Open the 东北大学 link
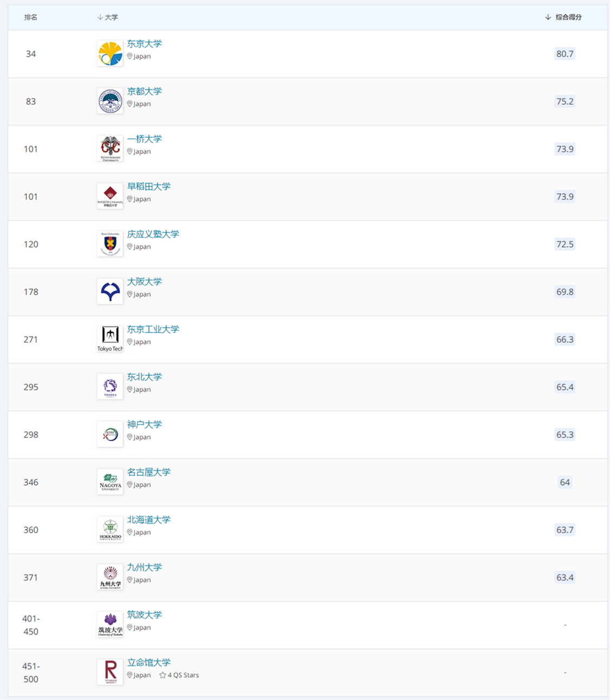610x700 pixels. (144, 377)
